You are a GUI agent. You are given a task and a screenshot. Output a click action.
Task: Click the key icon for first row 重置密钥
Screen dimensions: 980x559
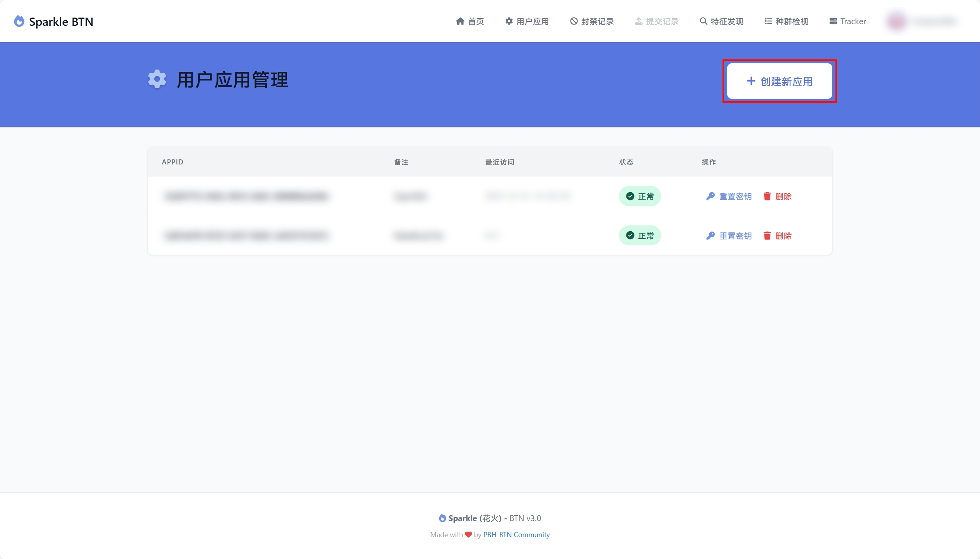pos(710,196)
